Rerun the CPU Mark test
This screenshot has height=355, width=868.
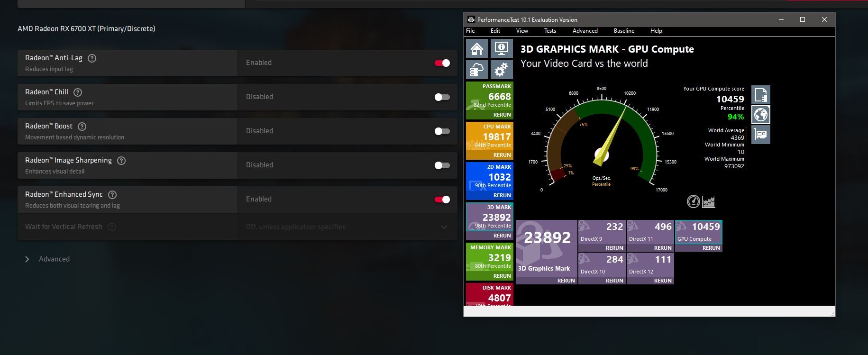pos(502,155)
